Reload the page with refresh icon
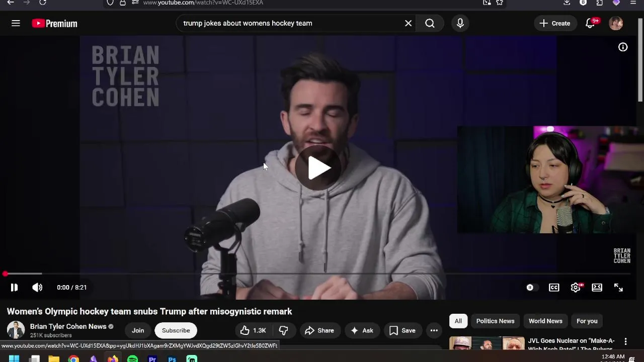This screenshot has height=362, width=644. (43, 3)
